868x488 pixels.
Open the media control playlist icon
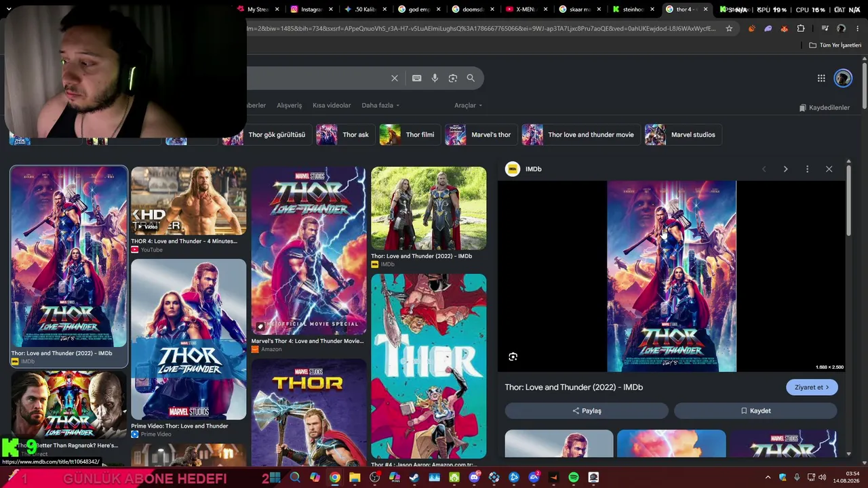pyautogui.click(x=825, y=28)
